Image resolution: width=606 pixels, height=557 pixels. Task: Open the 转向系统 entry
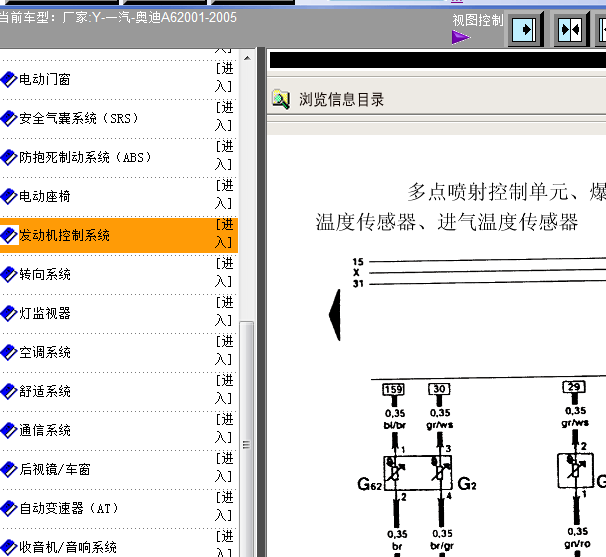(44, 274)
